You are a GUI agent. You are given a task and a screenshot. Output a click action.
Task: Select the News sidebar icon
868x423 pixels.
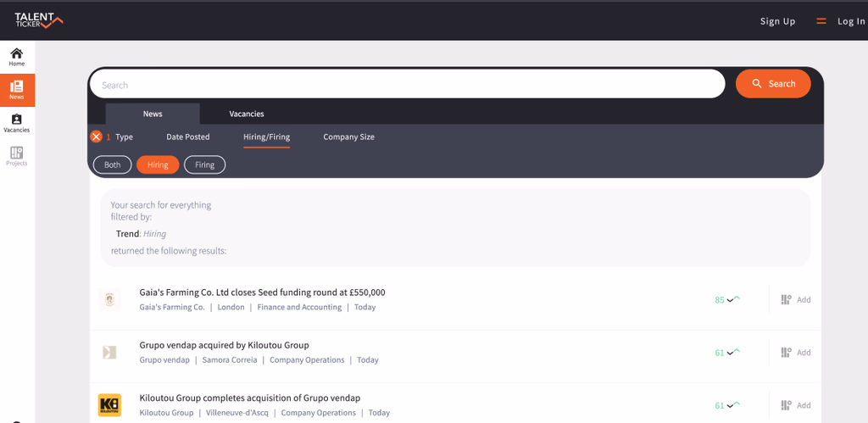(x=17, y=90)
